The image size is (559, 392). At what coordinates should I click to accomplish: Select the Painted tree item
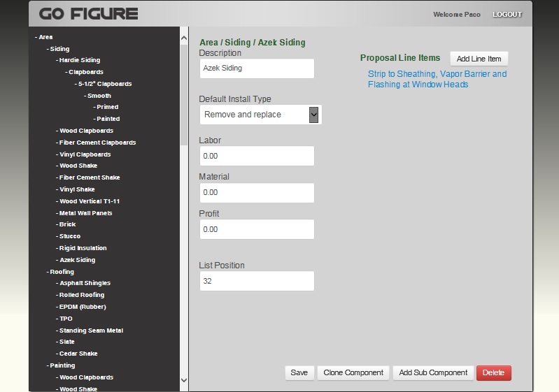pyautogui.click(x=108, y=119)
